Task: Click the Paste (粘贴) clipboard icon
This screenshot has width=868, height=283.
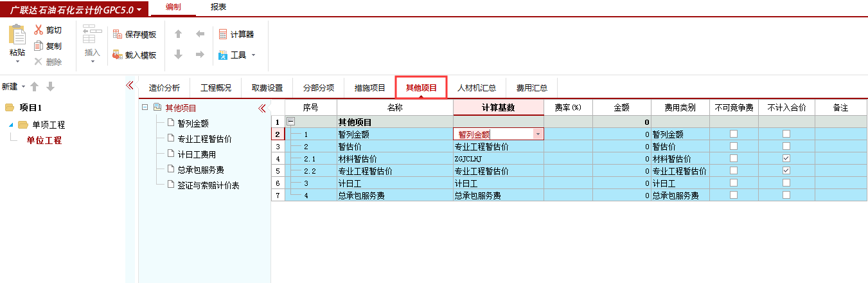Action: click(17, 35)
